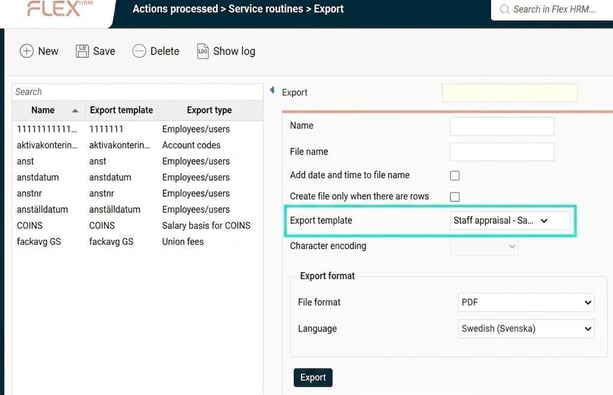Click Salary basis for COINS cell
Viewport: 613px width, 395px height.
point(206,226)
